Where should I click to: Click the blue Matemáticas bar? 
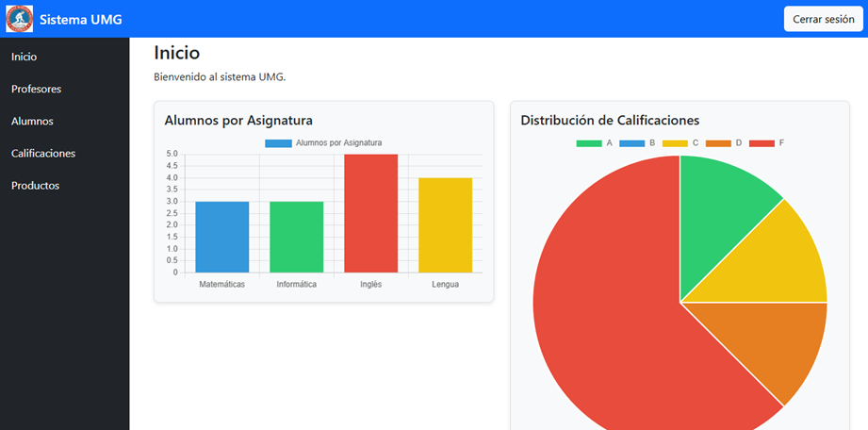222,237
